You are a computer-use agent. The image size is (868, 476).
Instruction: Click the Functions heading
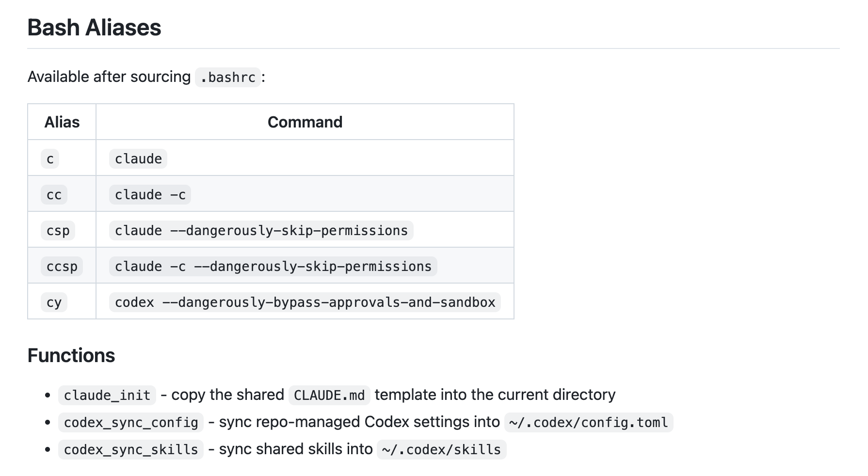pos(71,355)
